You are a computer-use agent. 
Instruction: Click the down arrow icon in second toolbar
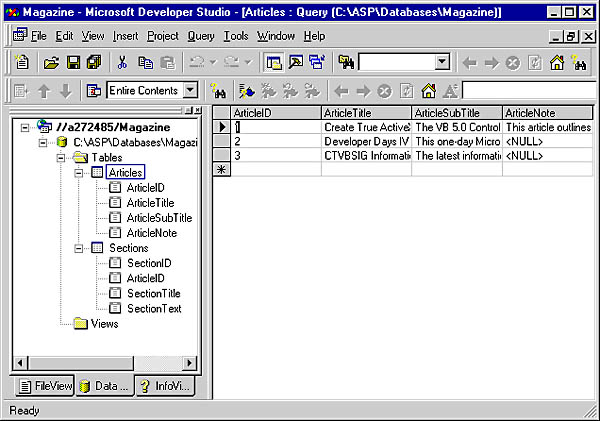66,91
